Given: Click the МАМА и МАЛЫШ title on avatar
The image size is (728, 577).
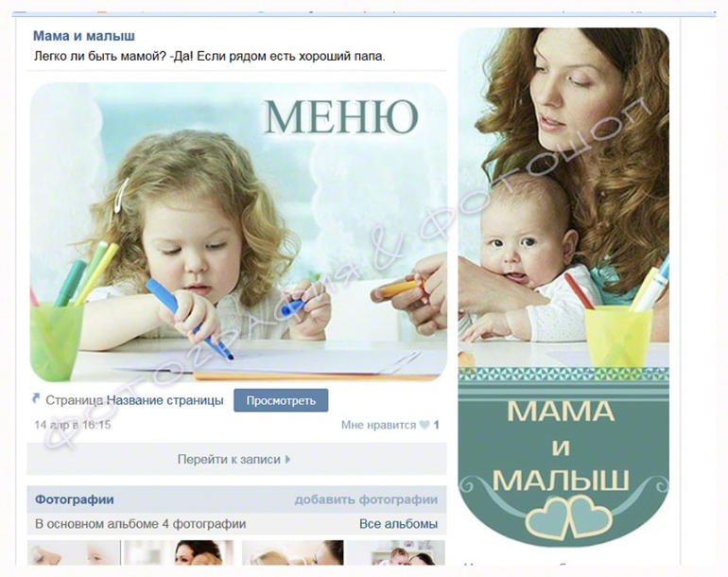Looking at the screenshot, I should coord(561,446).
